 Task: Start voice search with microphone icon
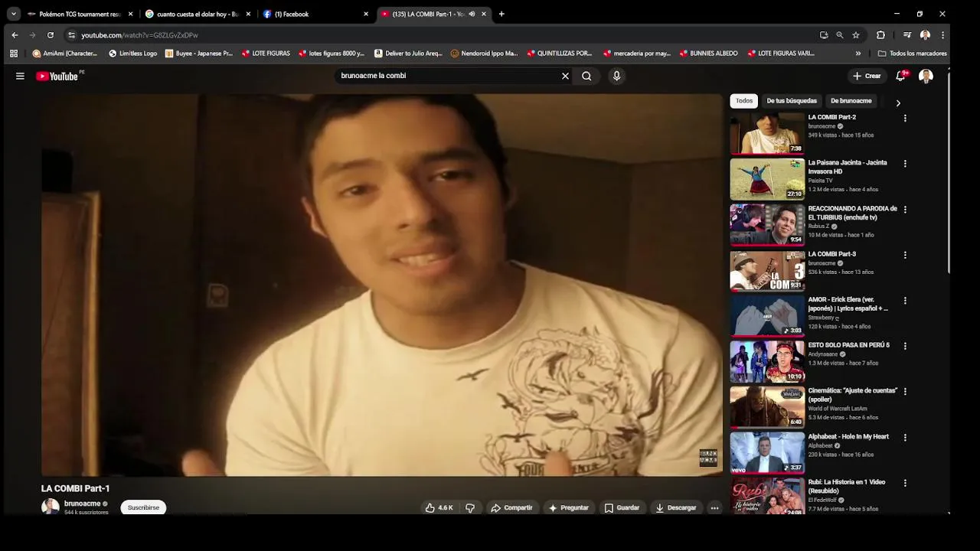point(616,76)
